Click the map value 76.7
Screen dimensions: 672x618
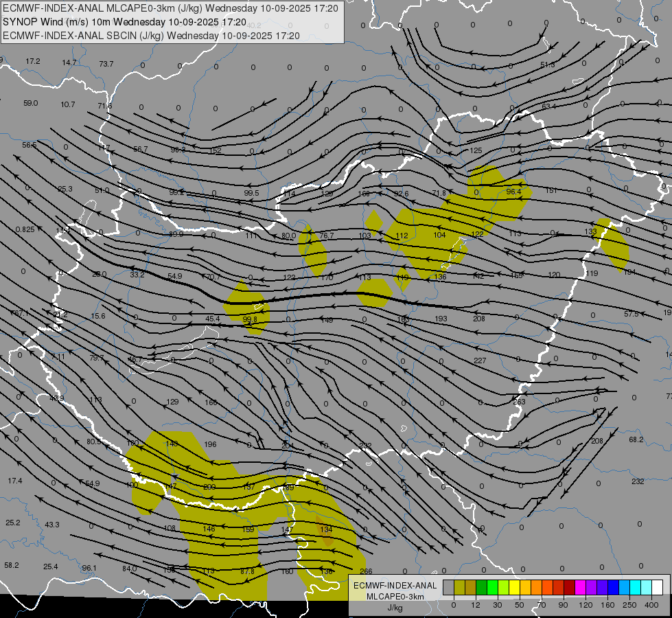click(327, 236)
